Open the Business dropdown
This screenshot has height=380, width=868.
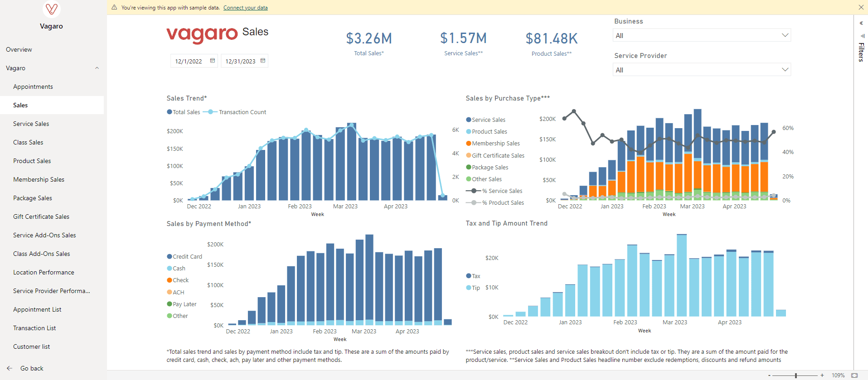pos(701,35)
